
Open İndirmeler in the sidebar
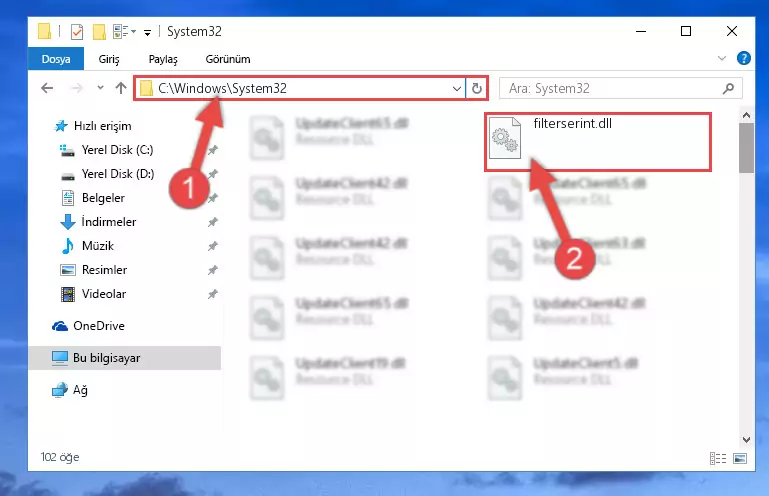98,222
